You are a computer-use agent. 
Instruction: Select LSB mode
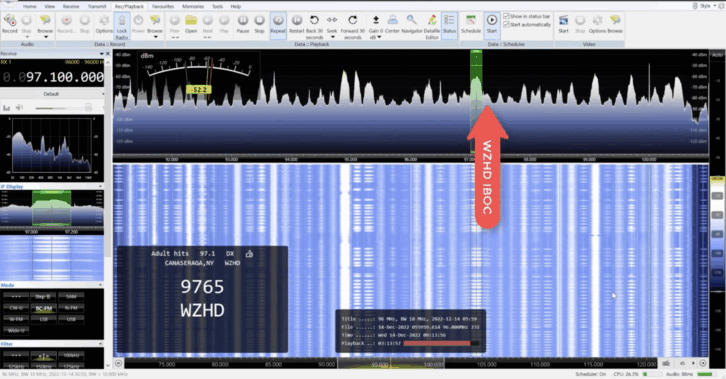(44, 319)
